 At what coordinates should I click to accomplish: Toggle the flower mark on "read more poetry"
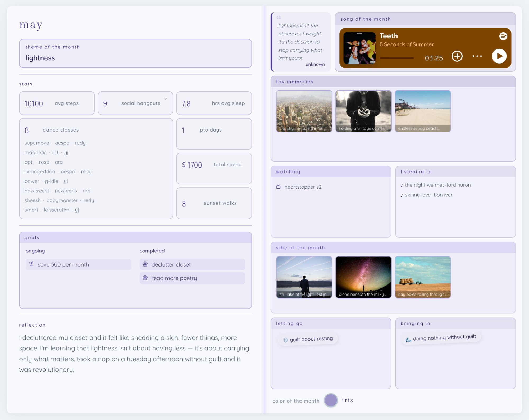(x=145, y=278)
